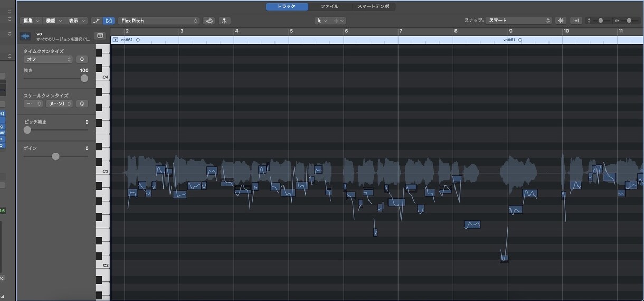Open the secondary crosshair tool menu
This screenshot has width=644, height=301.
338,21
